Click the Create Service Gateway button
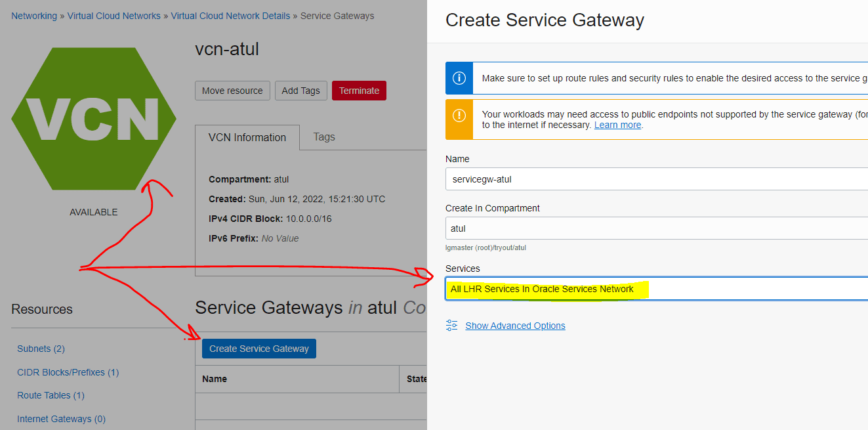Viewport: 868px width, 430px height. [x=259, y=349]
